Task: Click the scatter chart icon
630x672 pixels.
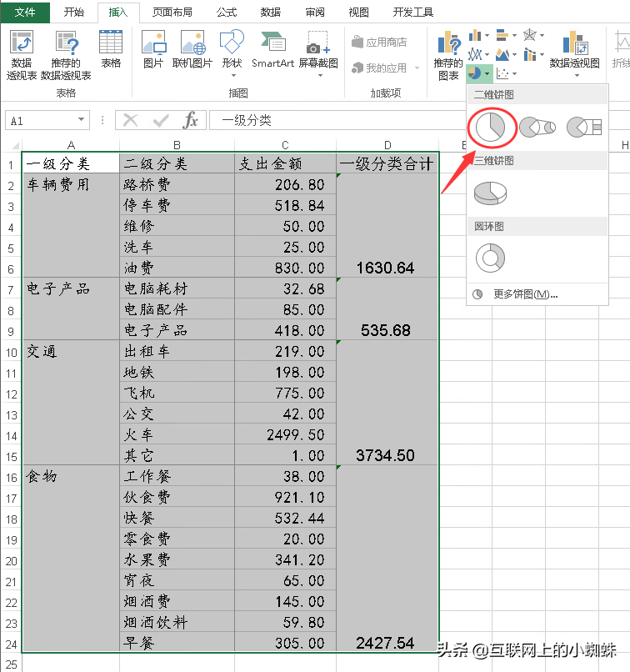Action: [x=502, y=73]
